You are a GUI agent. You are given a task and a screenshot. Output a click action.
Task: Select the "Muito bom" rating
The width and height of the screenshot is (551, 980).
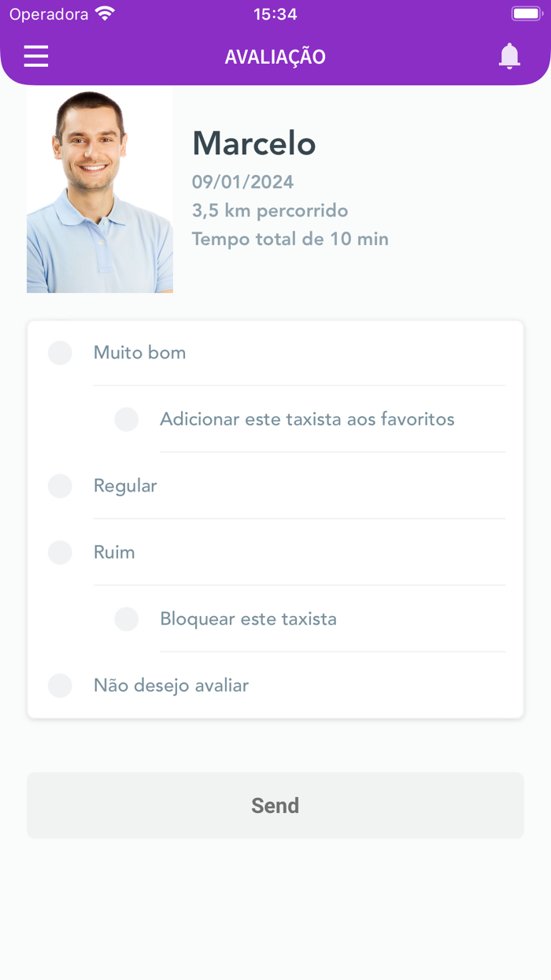pos(60,353)
